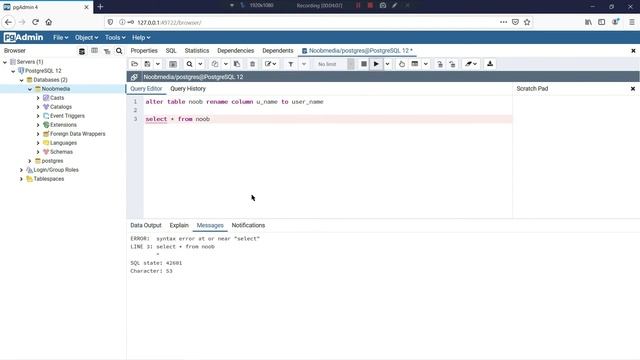Select Foreign Data Wrappers tree item

[x=77, y=134]
